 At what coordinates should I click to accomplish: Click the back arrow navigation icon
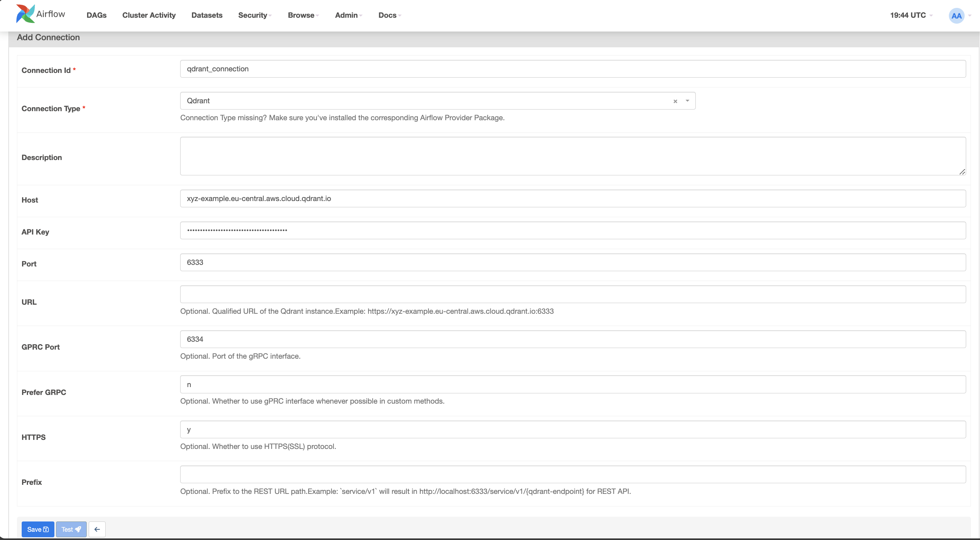pyautogui.click(x=97, y=529)
